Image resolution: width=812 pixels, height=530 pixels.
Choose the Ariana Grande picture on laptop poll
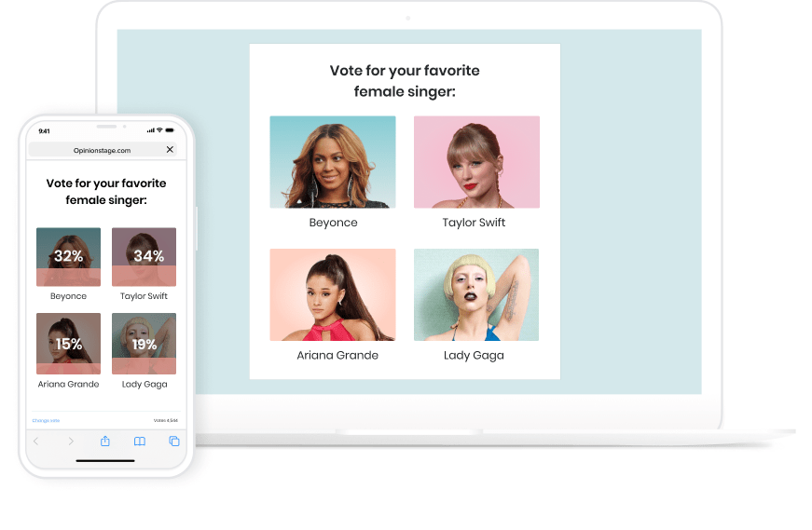(x=333, y=294)
